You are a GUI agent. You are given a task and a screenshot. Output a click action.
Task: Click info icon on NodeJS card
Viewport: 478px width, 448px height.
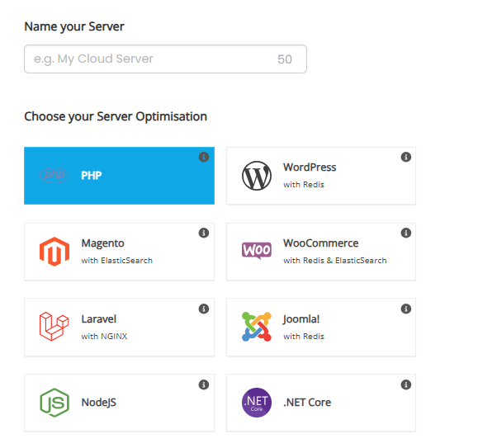pyautogui.click(x=204, y=384)
